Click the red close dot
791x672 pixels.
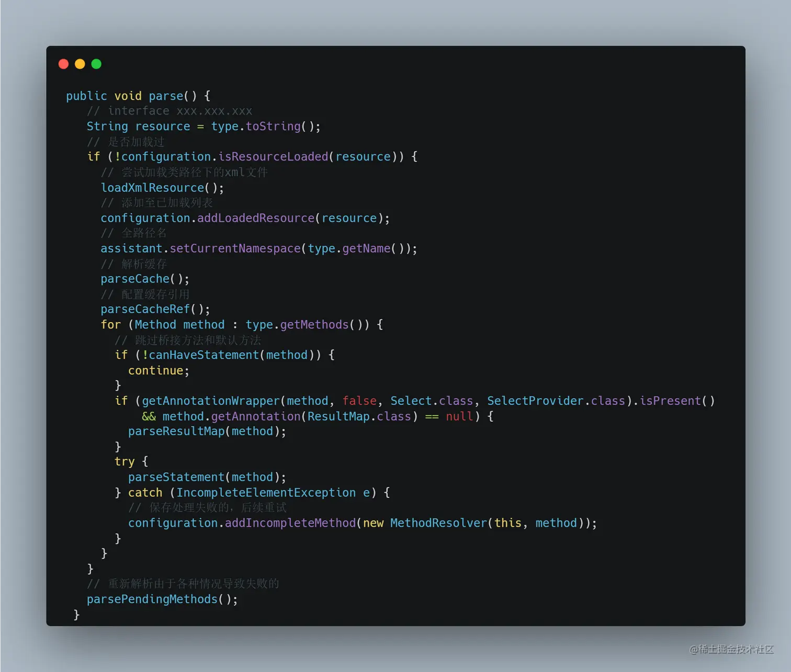(x=63, y=64)
